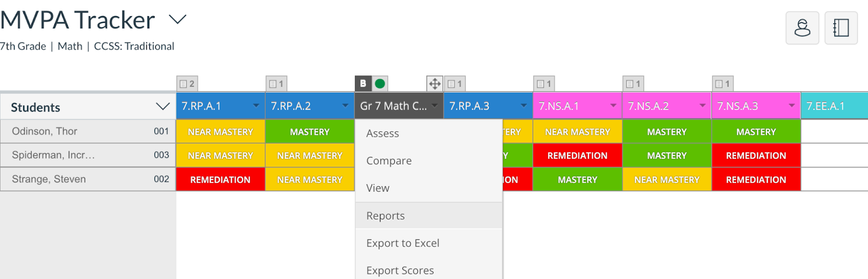Open the 7.RP.A.1 column dropdown arrow
This screenshot has width=868, height=279.
click(x=256, y=106)
